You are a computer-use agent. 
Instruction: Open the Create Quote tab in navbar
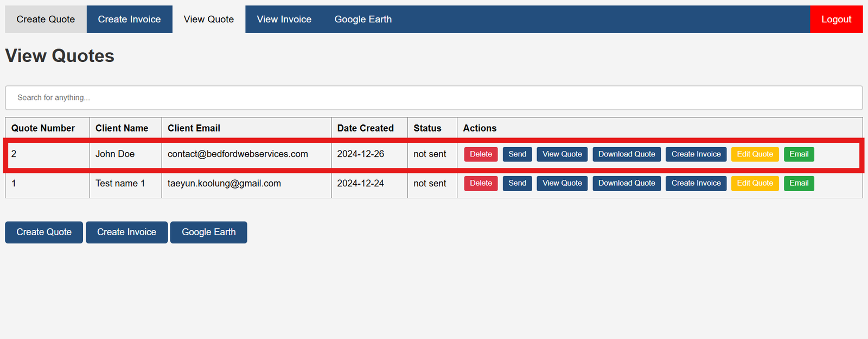[46, 19]
